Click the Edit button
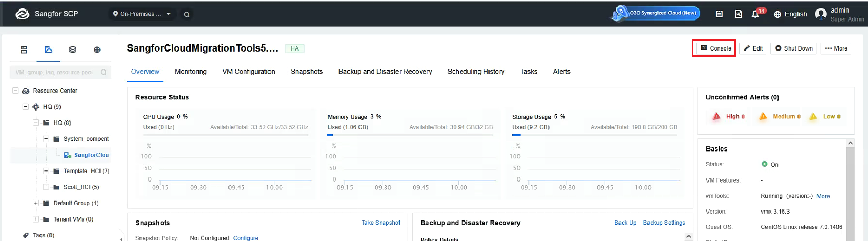This screenshot has width=868, height=241. pos(753,48)
